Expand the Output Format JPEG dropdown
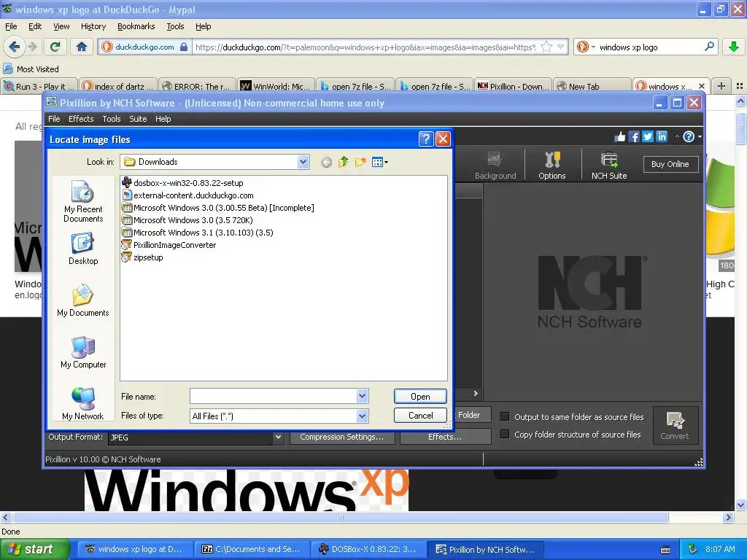Image resolution: width=747 pixels, height=560 pixels. click(278, 437)
